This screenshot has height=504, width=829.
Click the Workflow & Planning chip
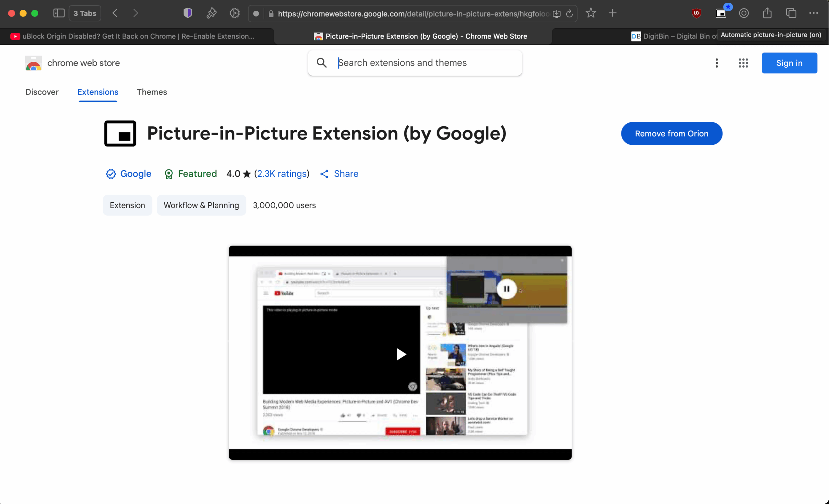[201, 205]
